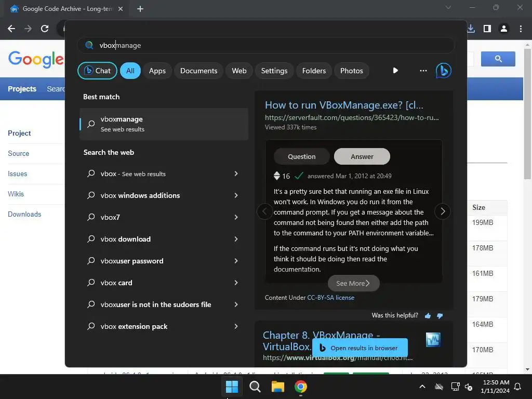Screen dimensions: 532x399
Task: Expand 'vbox windows additions' chevron
Action: pyautogui.click(x=236, y=195)
